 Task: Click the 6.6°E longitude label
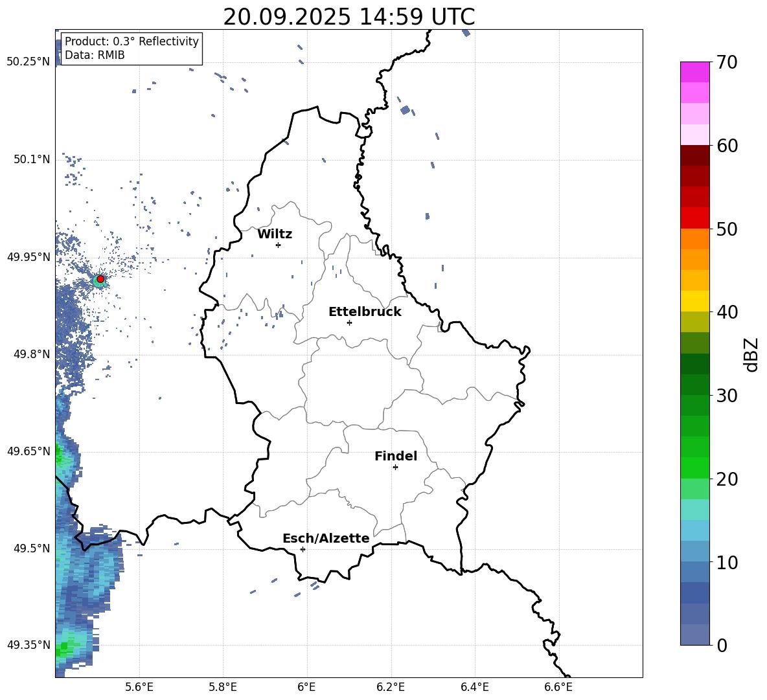[558, 687]
